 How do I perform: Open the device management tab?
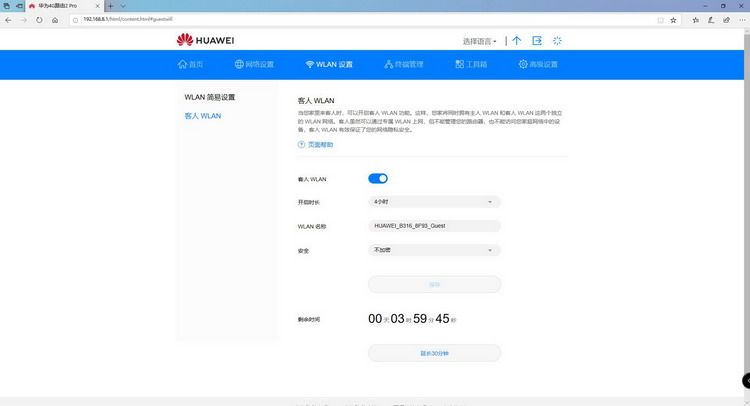404,64
